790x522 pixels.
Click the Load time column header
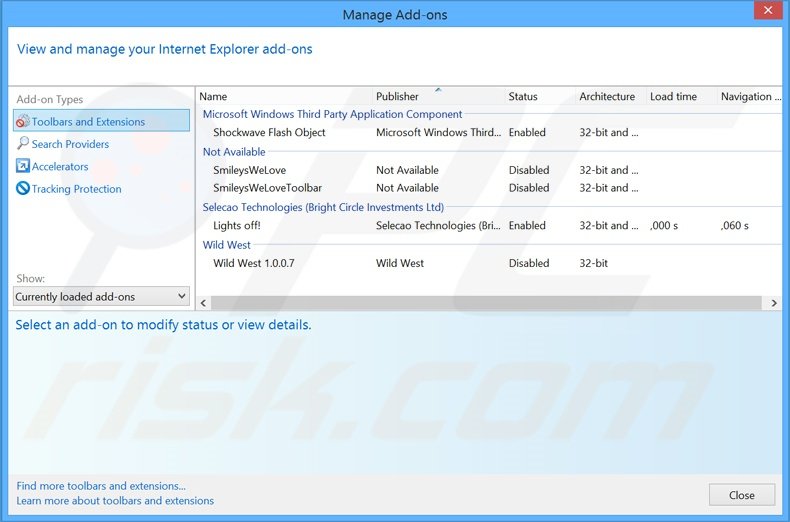673,97
